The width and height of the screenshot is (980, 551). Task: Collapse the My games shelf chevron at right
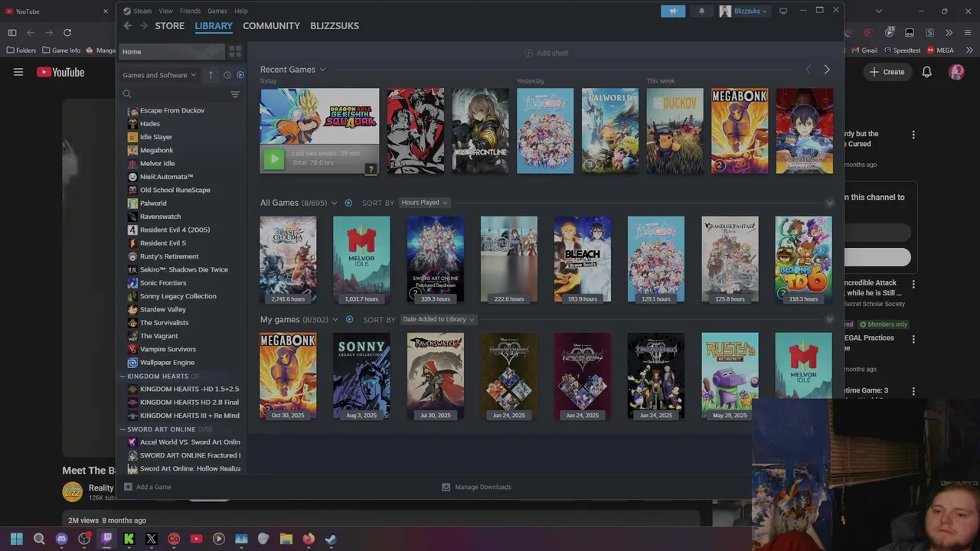[x=829, y=319]
